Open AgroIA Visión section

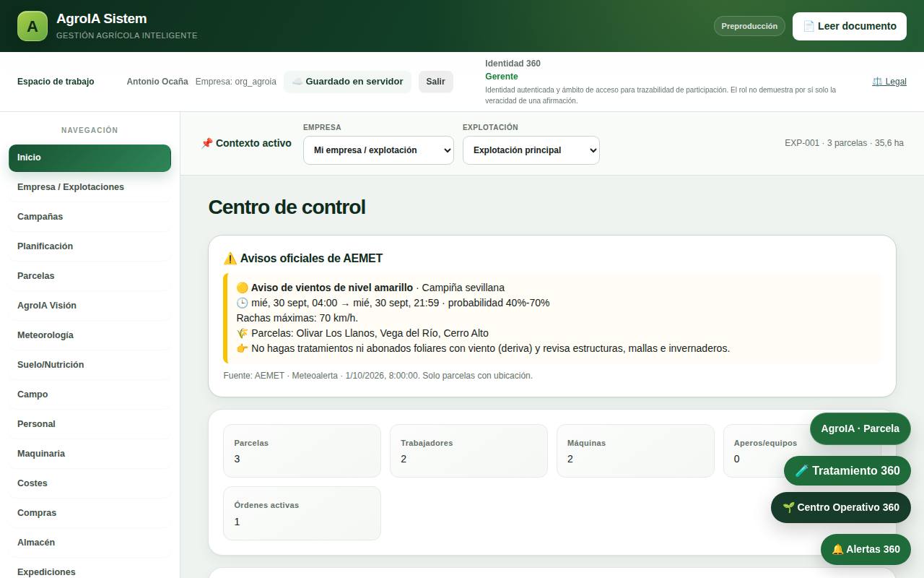tap(90, 306)
